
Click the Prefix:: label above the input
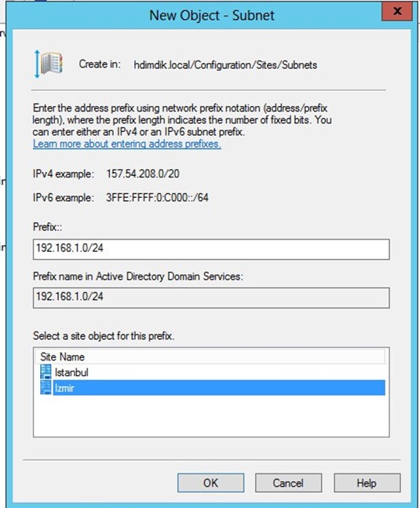pyautogui.click(x=48, y=227)
